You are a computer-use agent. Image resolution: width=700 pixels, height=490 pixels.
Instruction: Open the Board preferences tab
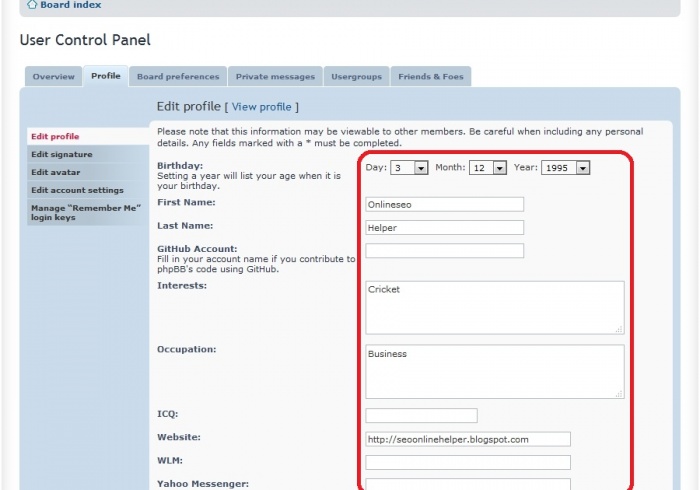click(x=178, y=77)
